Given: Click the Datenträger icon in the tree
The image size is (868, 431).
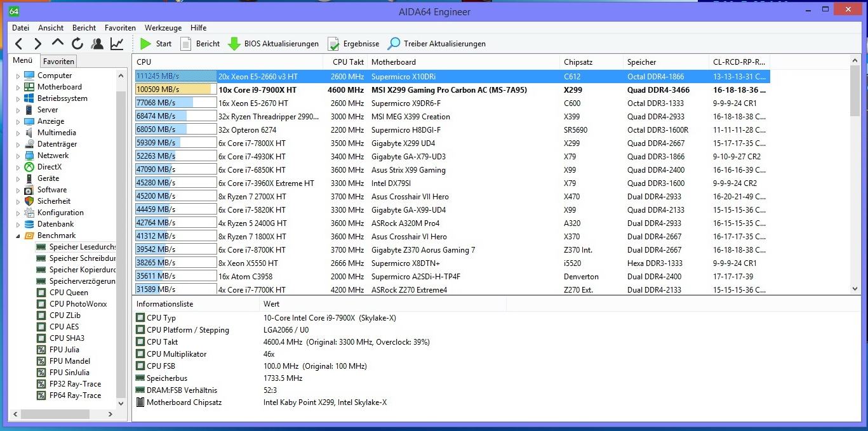Looking at the screenshot, I should [x=29, y=144].
